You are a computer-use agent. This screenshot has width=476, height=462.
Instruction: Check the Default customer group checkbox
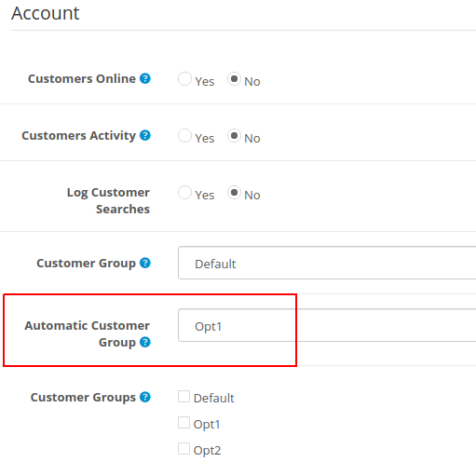click(184, 397)
